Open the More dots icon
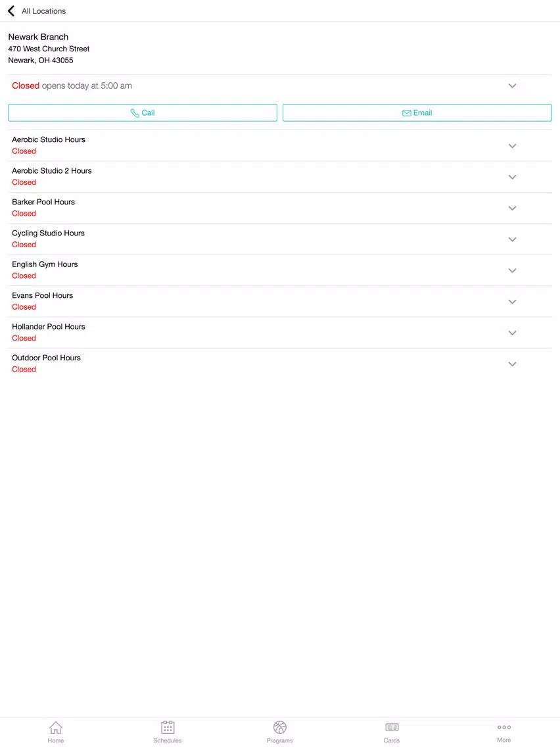The width and height of the screenshot is (560, 747). [x=504, y=727]
